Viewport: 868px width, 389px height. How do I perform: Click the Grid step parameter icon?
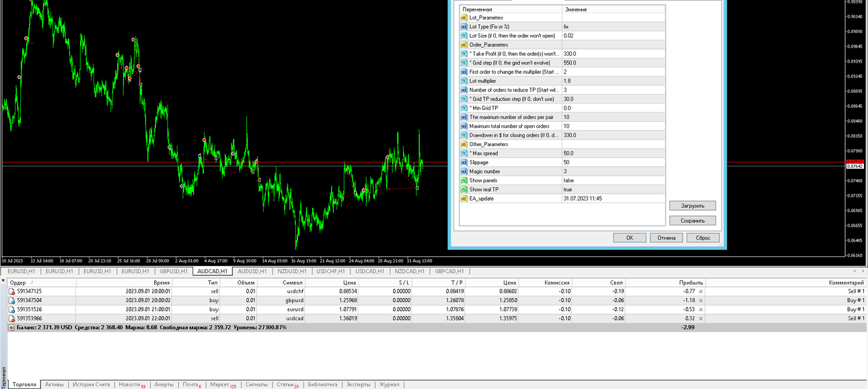click(x=464, y=63)
